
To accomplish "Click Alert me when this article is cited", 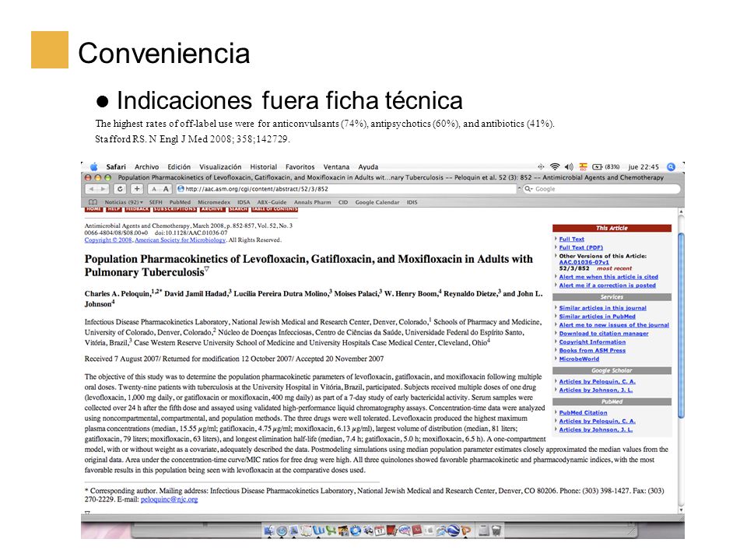I will point(608,277).
